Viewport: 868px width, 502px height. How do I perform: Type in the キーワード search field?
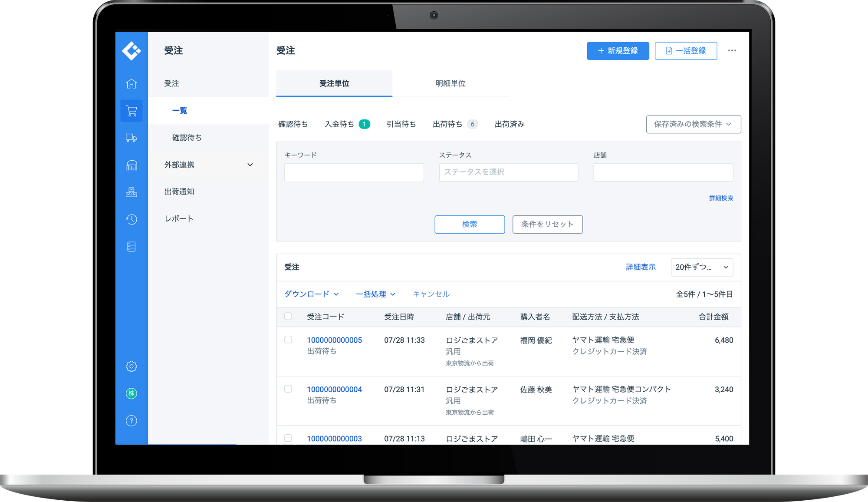pyautogui.click(x=354, y=172)
